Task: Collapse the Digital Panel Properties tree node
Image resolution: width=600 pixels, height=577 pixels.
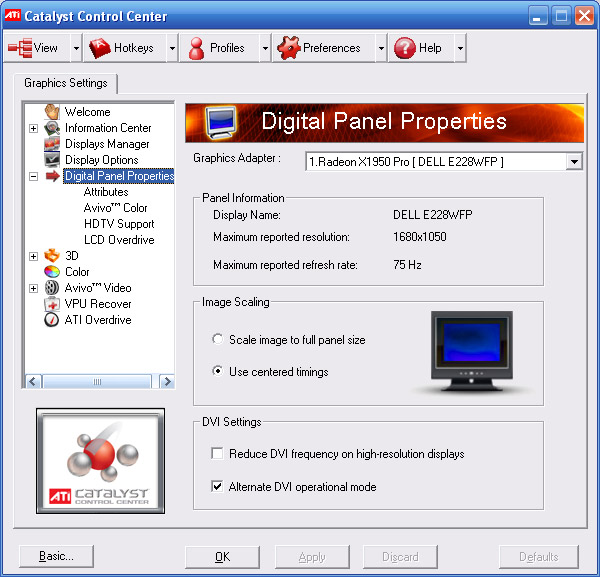Action: (x=34, y=176)
